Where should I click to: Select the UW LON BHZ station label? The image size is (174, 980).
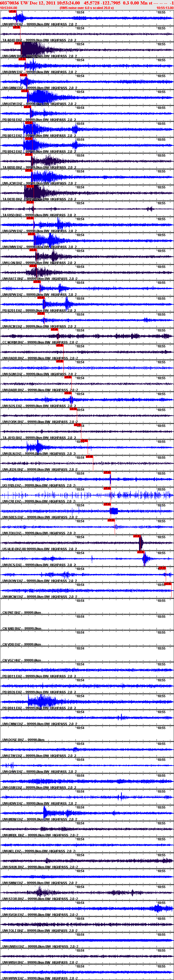point(39,263)
